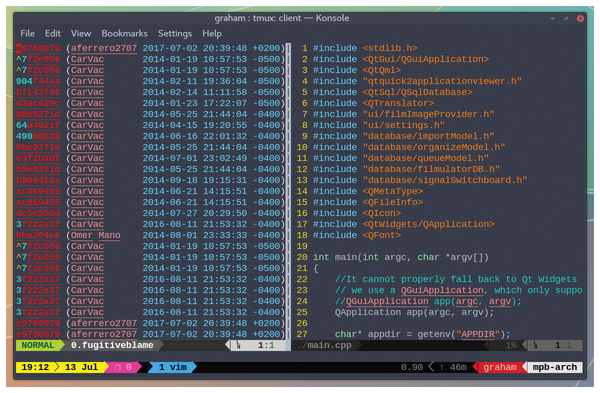Click blame commit hash bba204e6

[38, 235]
